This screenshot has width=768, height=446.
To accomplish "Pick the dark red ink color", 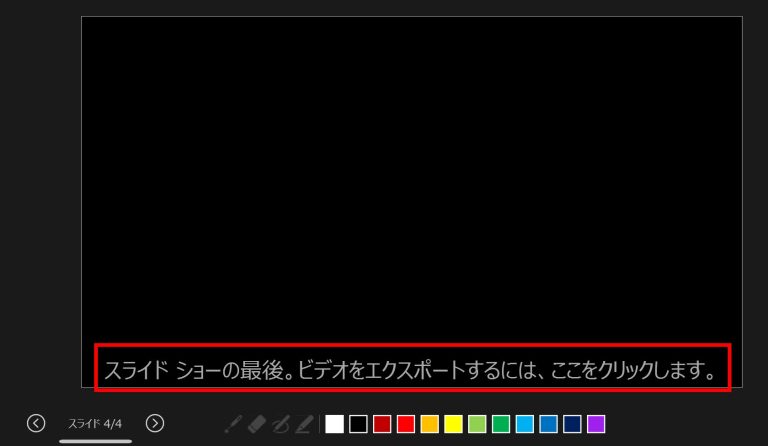I will (382, 424).
